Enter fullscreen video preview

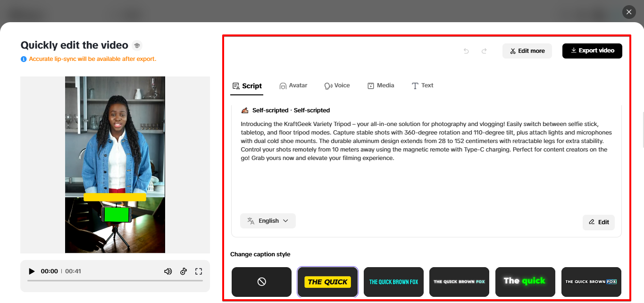coord(199,271)
